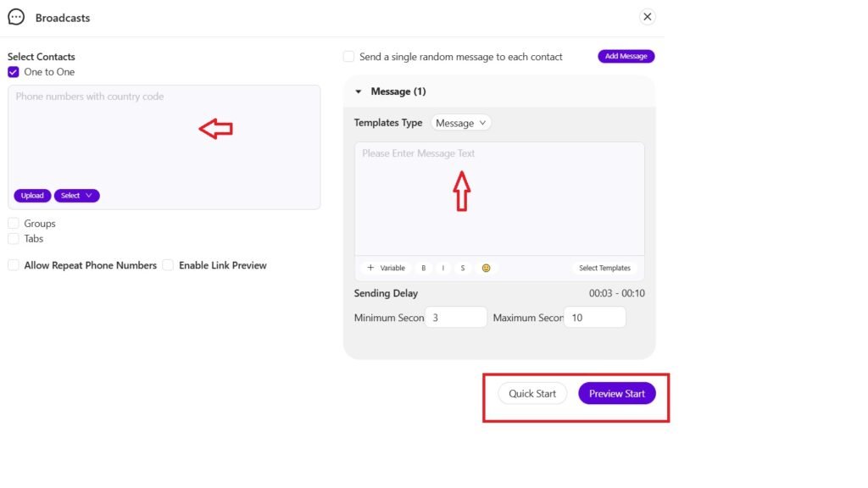Apply bold formatting with the B icon
This screenshot has width=868, height=488.
pyautogui.click(x=423, y=268)
